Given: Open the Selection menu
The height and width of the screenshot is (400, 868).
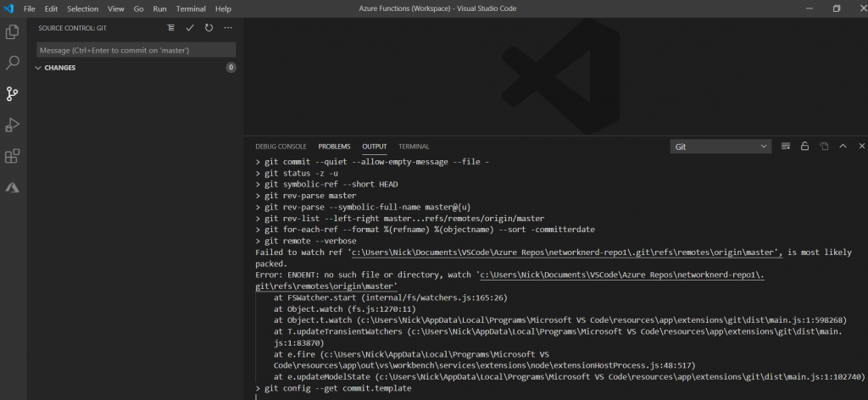Looking at the screenshot, I should click(x=83, y=8).
